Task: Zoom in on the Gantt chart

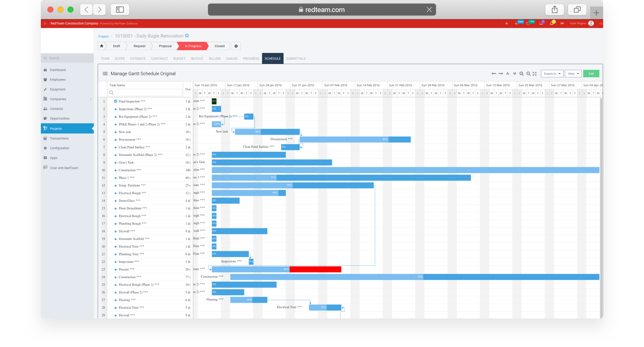Action: tap(521, 74)
